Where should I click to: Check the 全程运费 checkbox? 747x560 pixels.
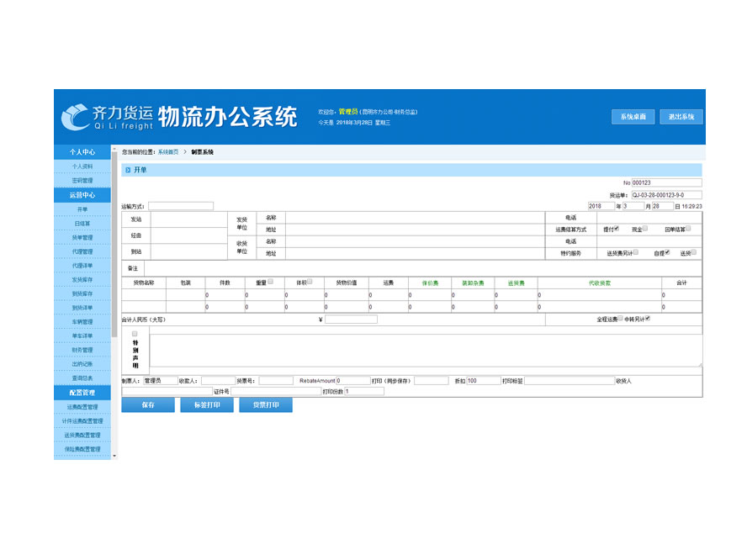621,319
